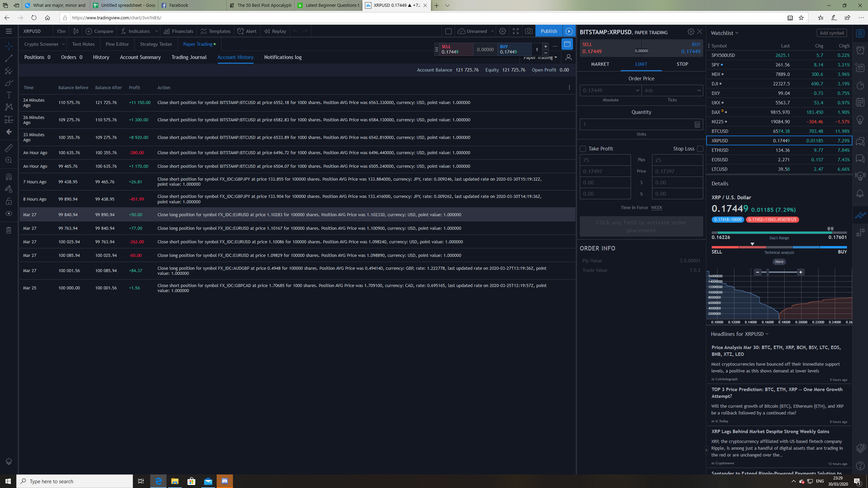Image resolution: width=868 pixels, height=488 pixels.
Task: Open the alerts clock sidebar icon
Action: 860,50
